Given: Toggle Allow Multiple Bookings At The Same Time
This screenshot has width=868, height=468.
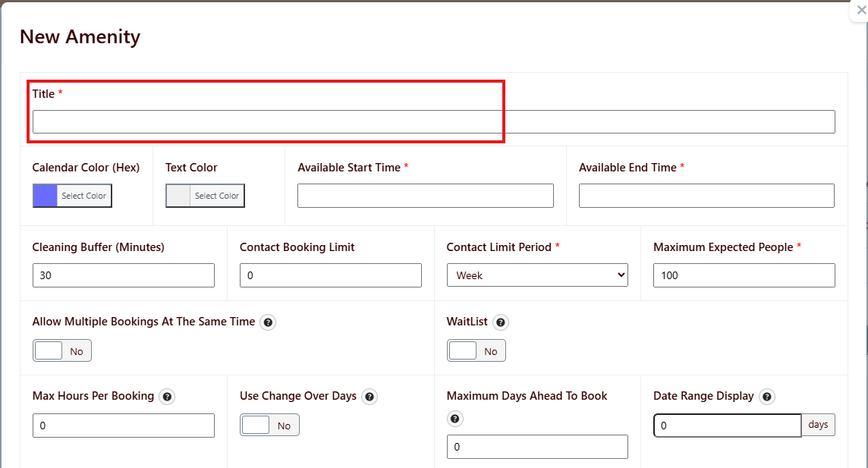Looking at the screenshot, I should tap(62, 351).
